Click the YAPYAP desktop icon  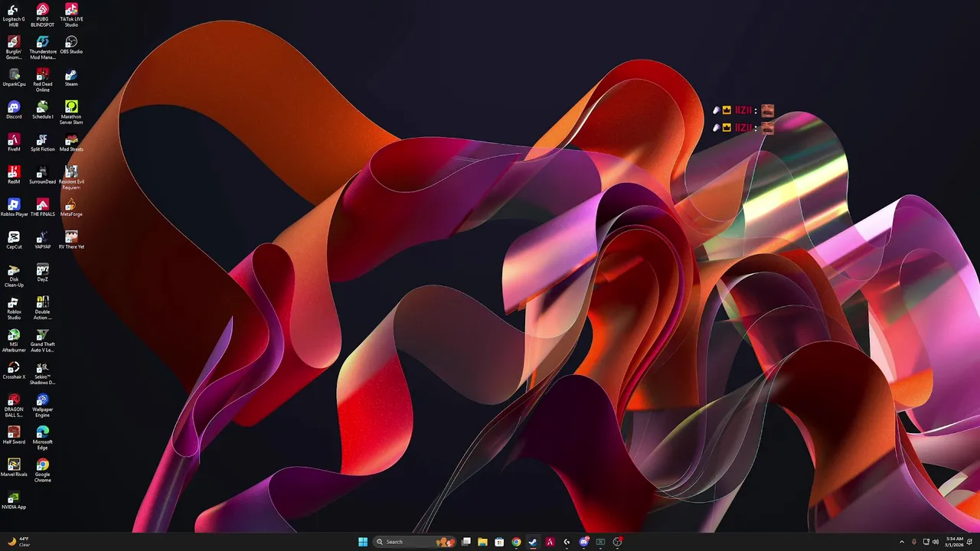(43, 240)
